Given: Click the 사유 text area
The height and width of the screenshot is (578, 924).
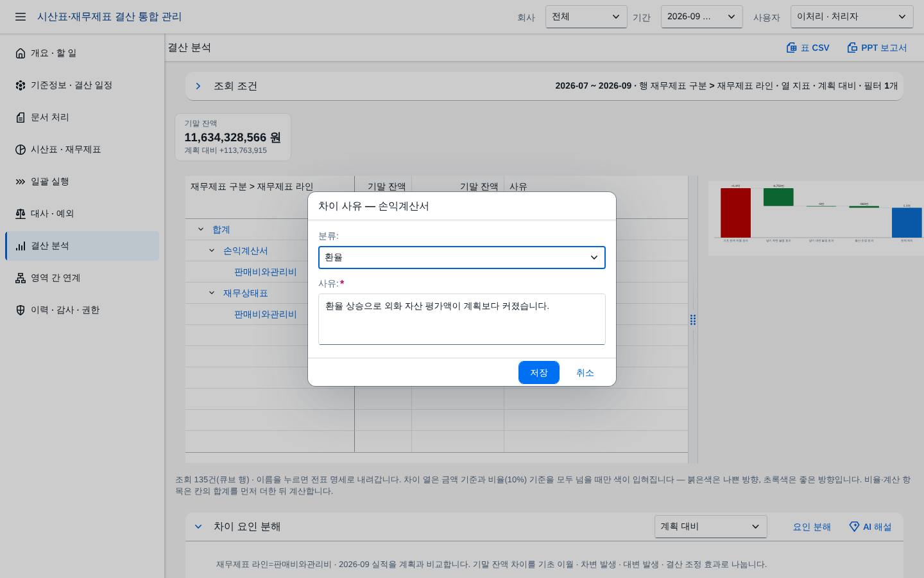Looking at the screenshot, I should [x=462, y=319].
